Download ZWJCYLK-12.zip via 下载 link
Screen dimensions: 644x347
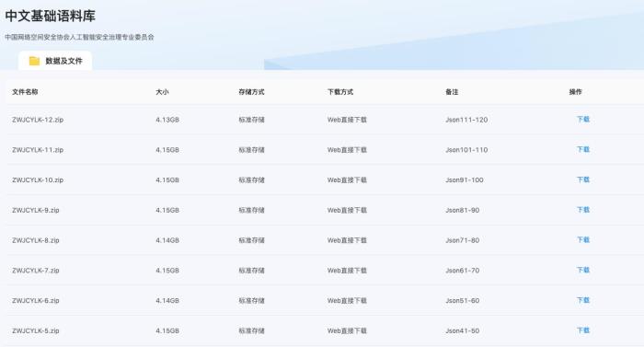click(582, 120)
